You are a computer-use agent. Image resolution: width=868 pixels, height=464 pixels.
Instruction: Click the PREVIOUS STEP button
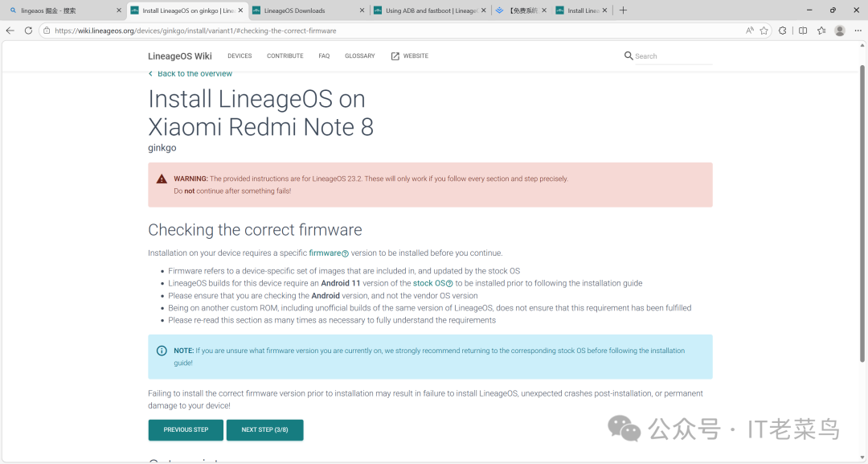[x=186, y=429]
